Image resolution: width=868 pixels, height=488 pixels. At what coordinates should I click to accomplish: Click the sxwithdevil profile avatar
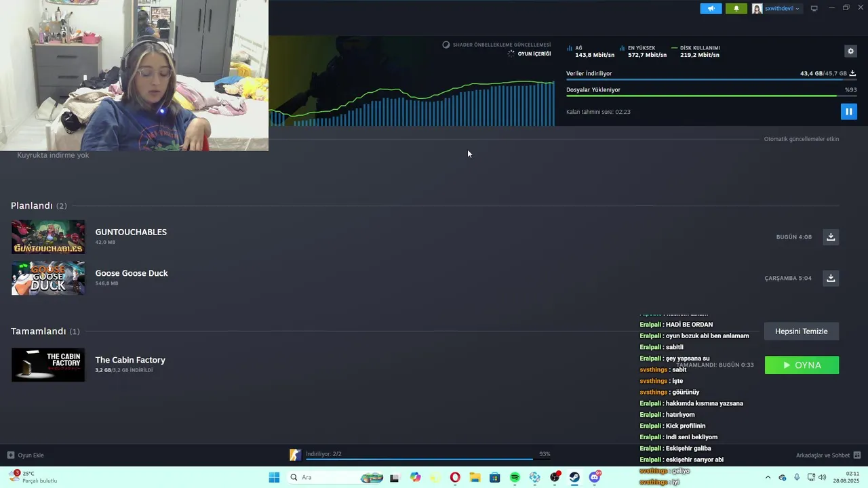point(757,9)
